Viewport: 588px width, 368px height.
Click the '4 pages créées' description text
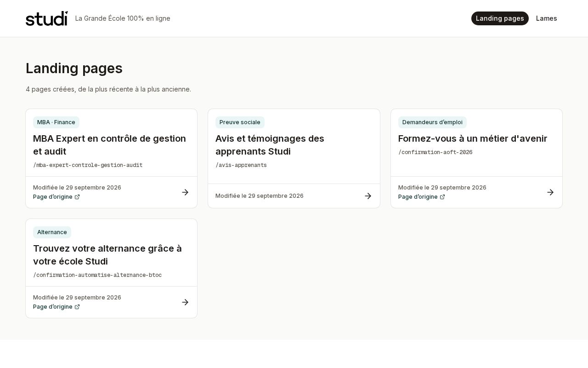pos(108,89)
